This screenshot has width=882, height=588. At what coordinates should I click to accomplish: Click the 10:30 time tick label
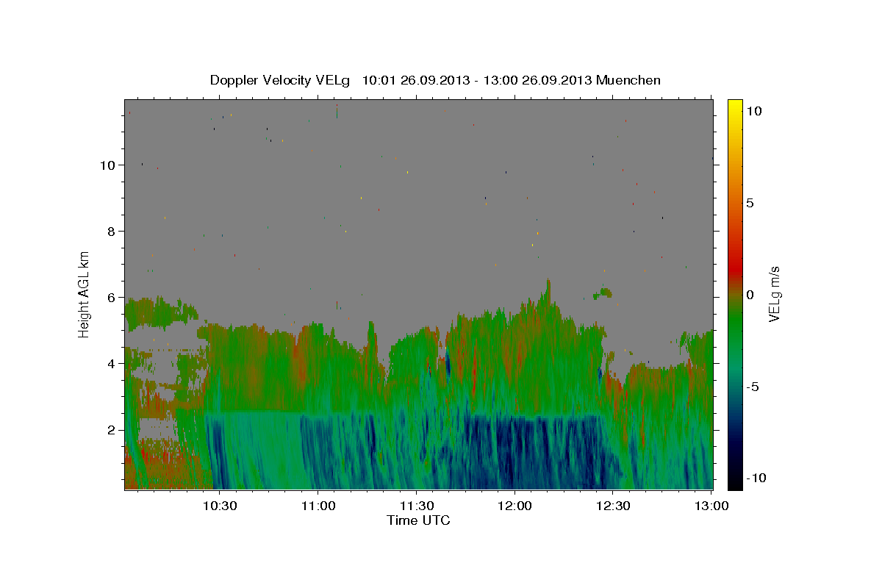[x=220, y=506]
